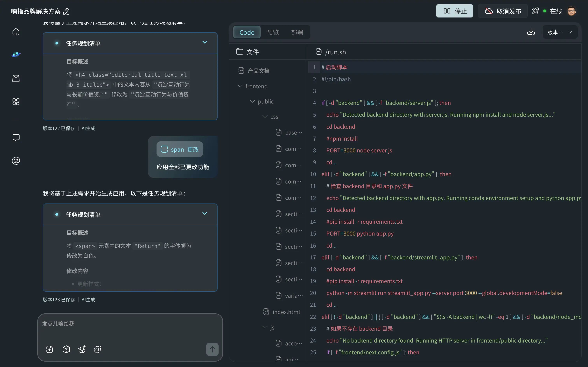
Task: Switch to the 部署 tab
Action: (297, 32)
